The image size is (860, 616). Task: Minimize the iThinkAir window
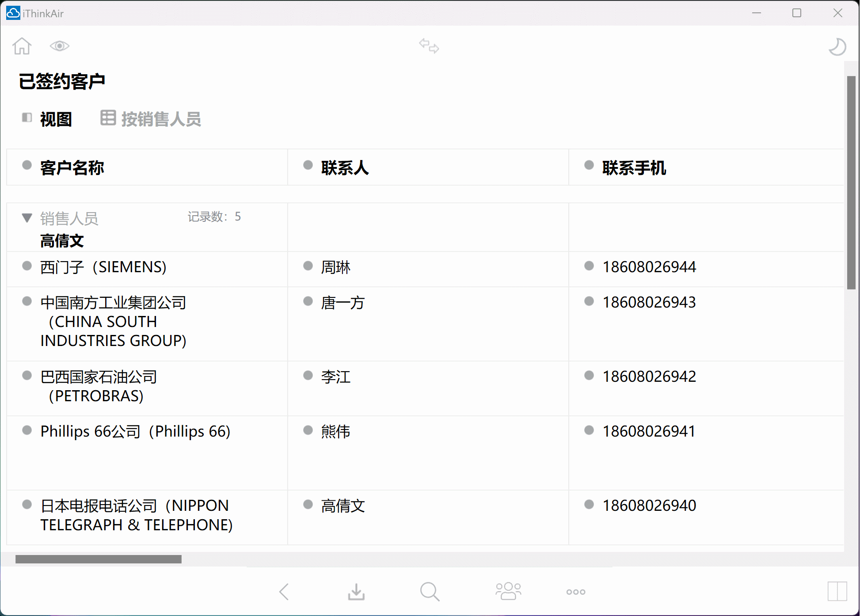coord(757,13)
